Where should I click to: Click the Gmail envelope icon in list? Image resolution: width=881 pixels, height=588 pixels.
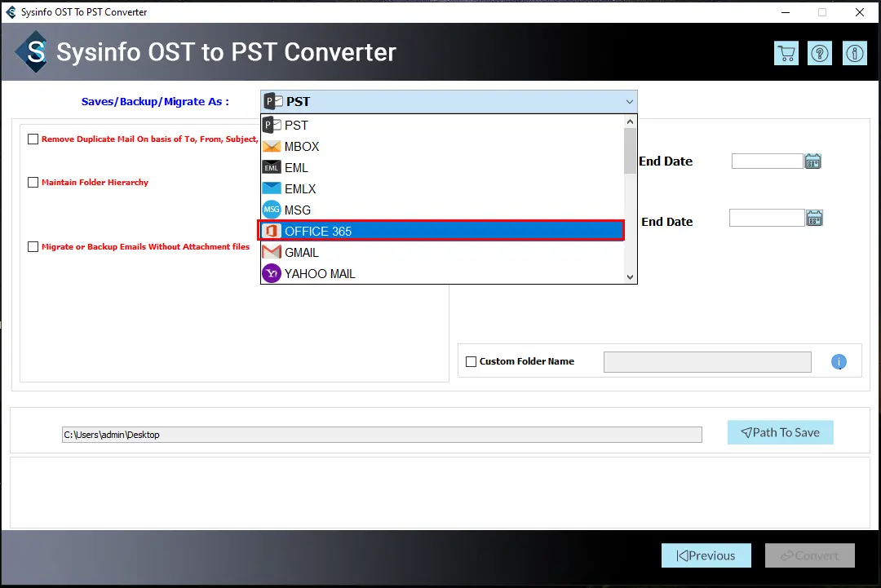tap(272, 252)
